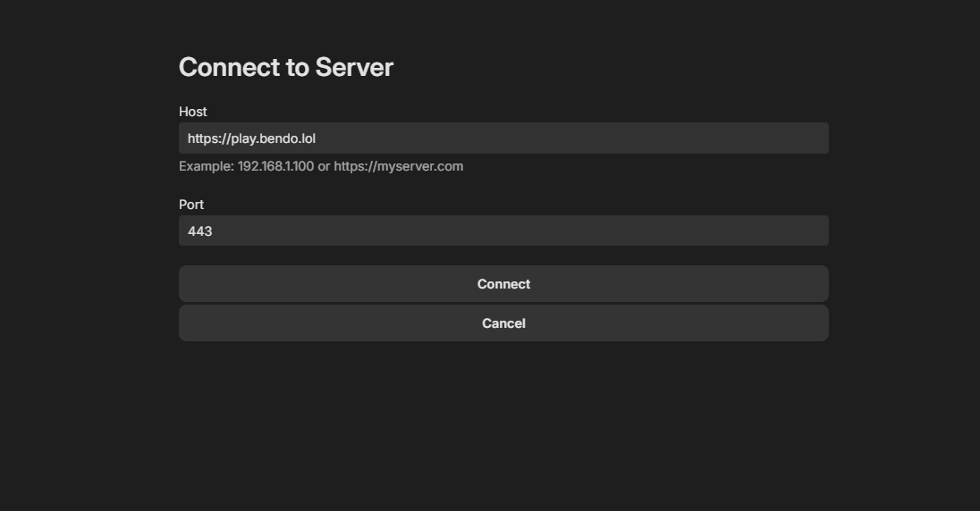Click the 'Connect to Server' heading

coord(285,68)
